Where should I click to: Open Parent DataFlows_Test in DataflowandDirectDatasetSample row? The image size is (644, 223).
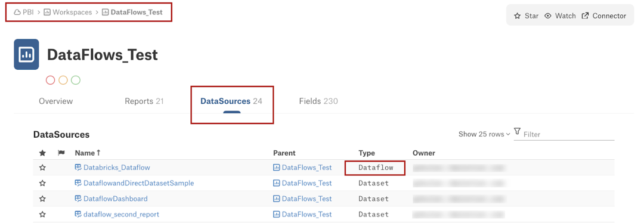pos(307,183)
